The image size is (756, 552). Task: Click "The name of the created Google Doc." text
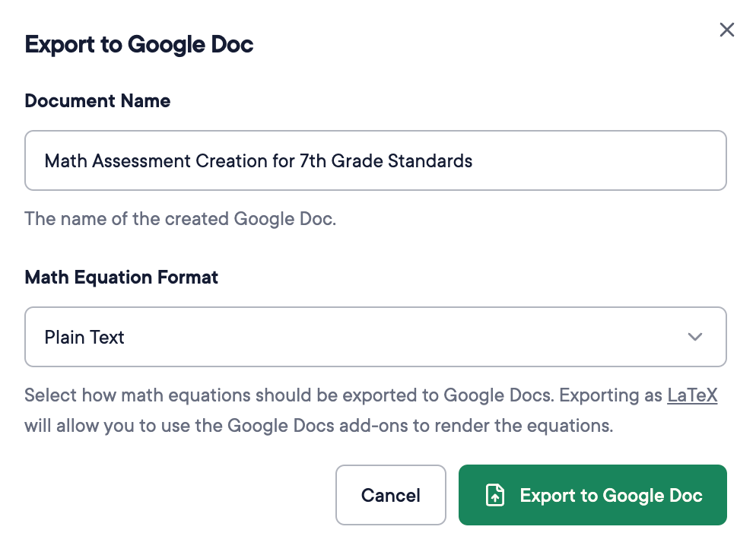point(180,219)
